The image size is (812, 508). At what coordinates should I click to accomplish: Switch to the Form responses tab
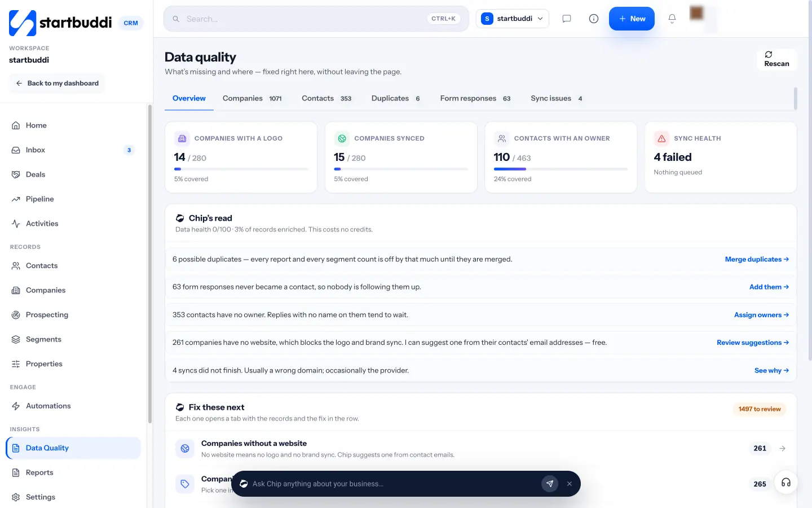point(475,98)
